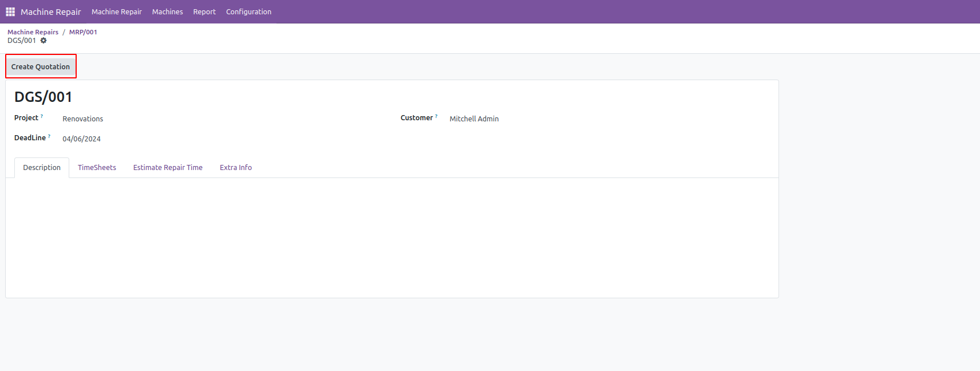Click the DGS/001 breadcrumb text
This screenshot has width=980, height=371.
coord(22,41)
